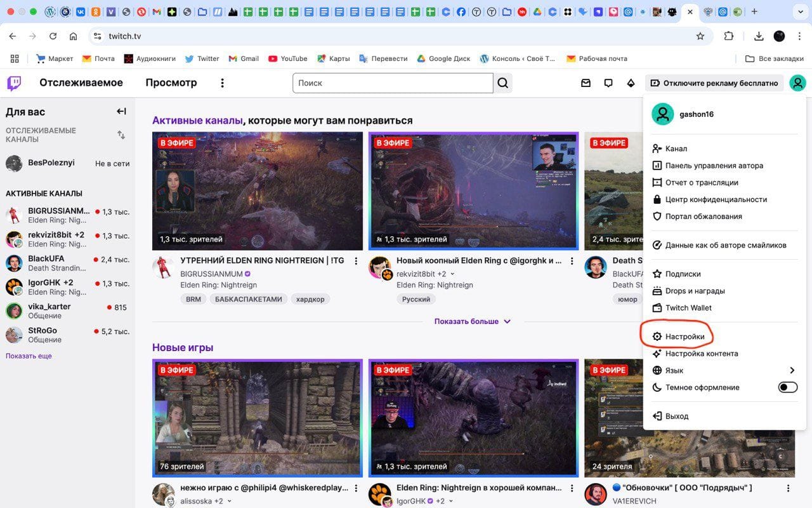Screen dimensions: 812x508
Task: Expand 'Показать еще' in the sidebar
Action: [x=29, y=356]
